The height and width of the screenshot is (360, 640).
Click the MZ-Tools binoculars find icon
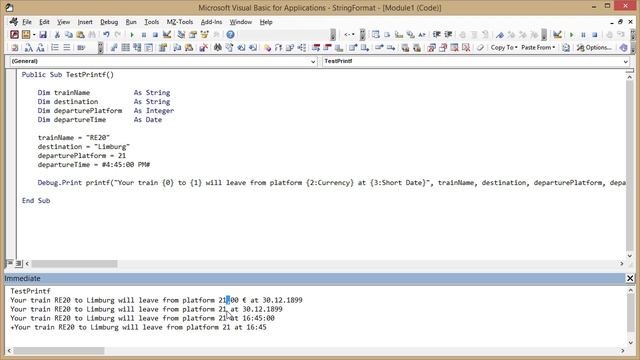tap(218, 48)
